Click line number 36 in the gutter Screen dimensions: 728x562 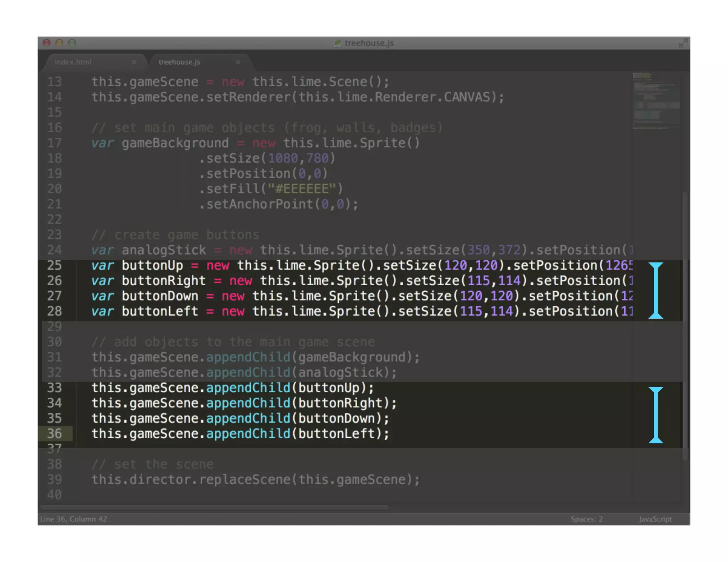click(x=55, y=434)
